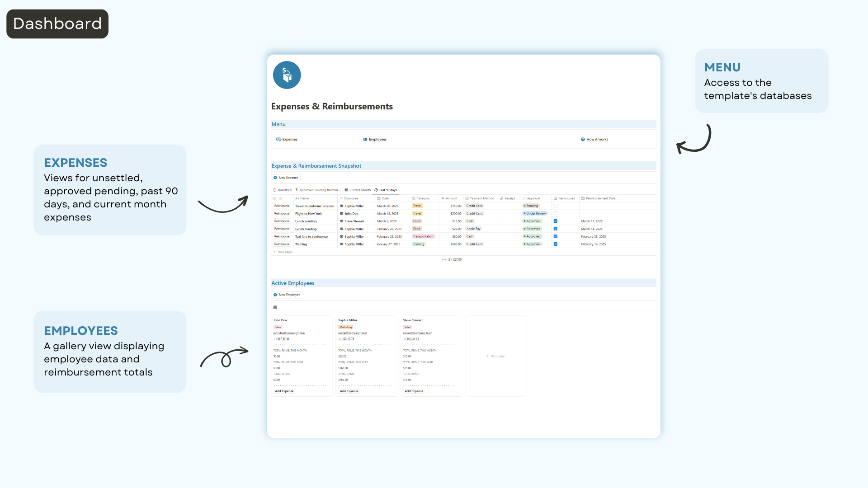Open the Expenses database from Menu
Viewport: 868px width, 488px height.
click(x=287, y=139)
